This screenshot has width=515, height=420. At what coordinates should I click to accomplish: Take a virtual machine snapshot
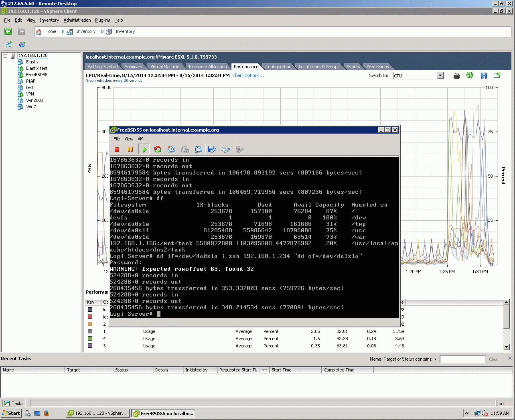point(171,150)
